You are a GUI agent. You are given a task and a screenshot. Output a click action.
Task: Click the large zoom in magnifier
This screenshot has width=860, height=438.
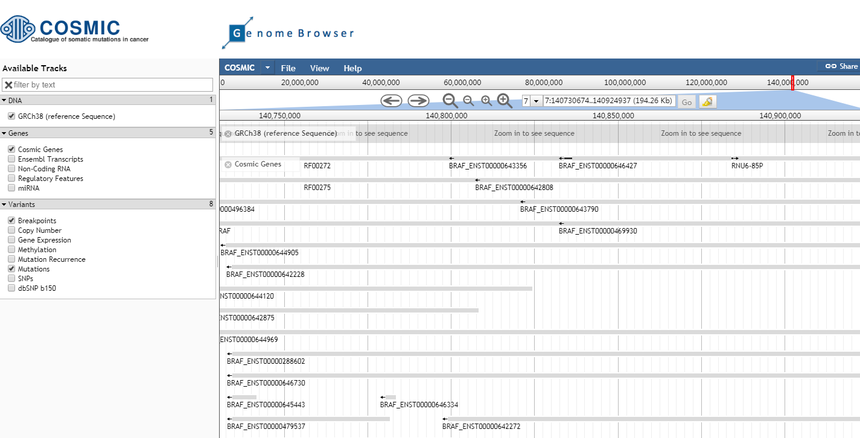pyautogui.click(x=505, y=101)
